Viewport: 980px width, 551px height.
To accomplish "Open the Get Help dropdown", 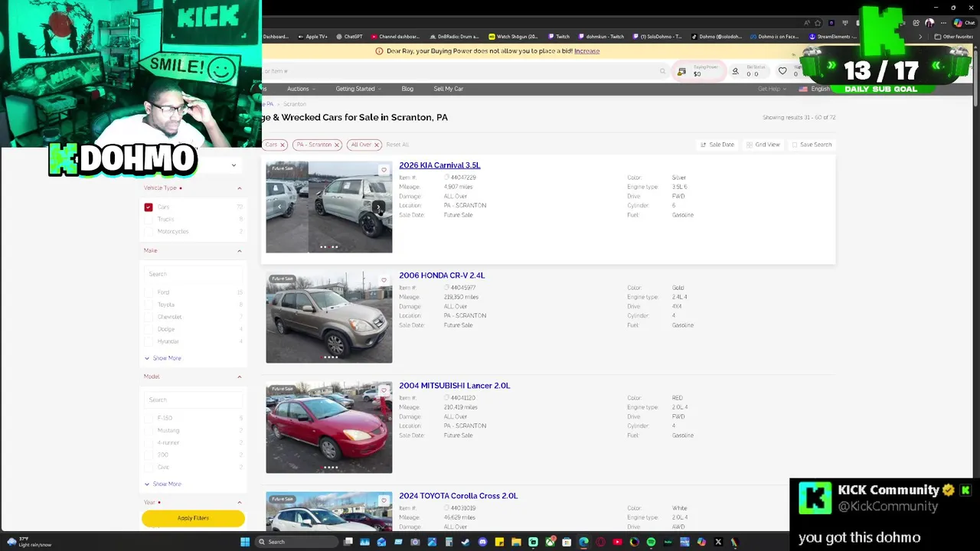I will tap(771, 89).
